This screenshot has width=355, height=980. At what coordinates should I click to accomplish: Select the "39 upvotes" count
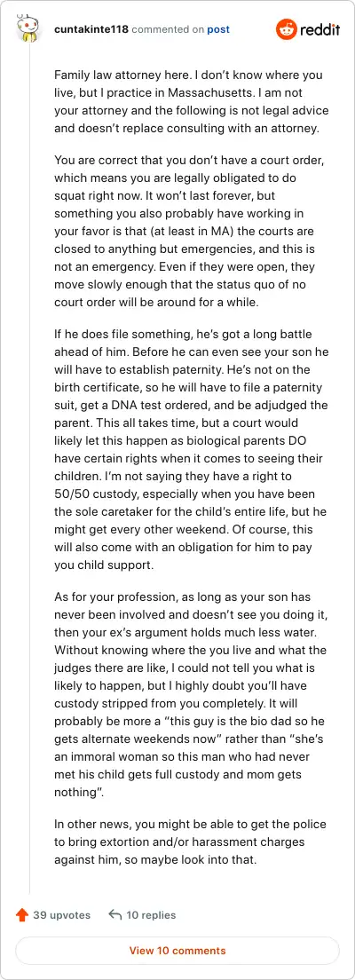point(61,915)
